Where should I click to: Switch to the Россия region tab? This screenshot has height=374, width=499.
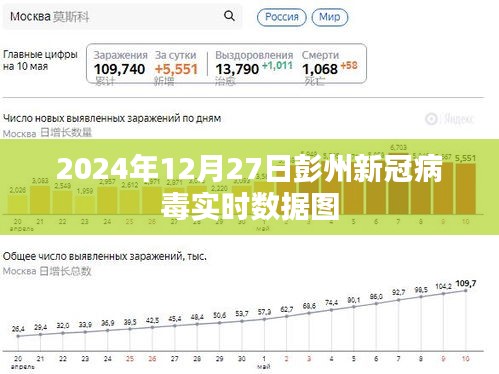282,17
